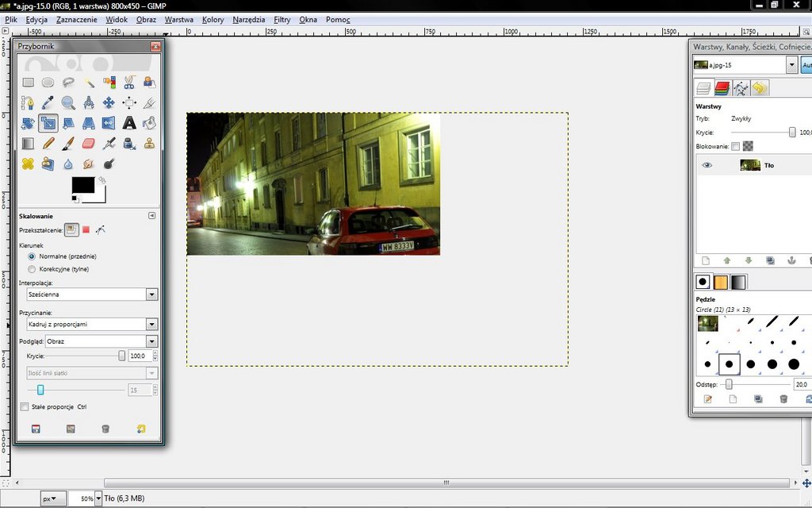Select the Flip tool
This screenshot has width=812, height=508.
pyautogui.click(x=109, y=123)
